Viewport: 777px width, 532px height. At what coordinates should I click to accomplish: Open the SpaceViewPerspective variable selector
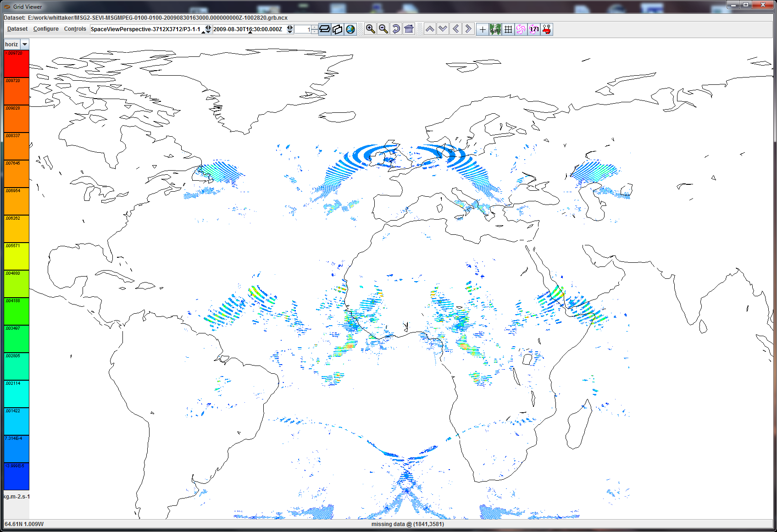[146, 29]
